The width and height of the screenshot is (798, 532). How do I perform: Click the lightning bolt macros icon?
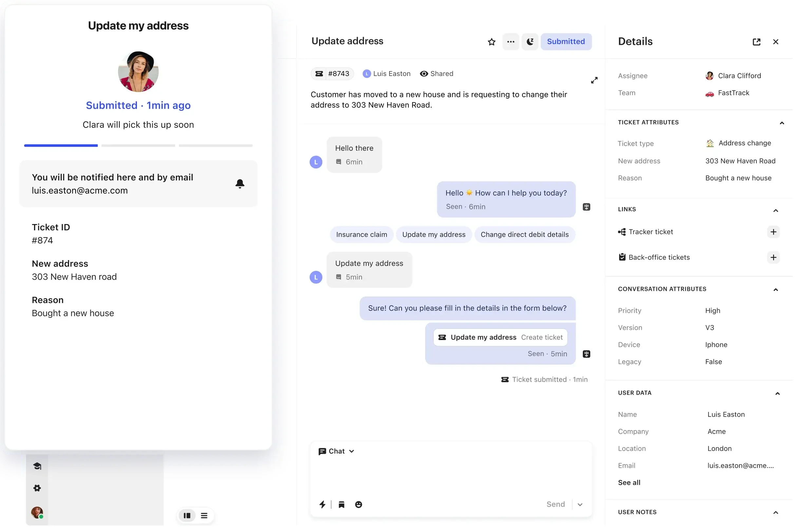[322, 504]
